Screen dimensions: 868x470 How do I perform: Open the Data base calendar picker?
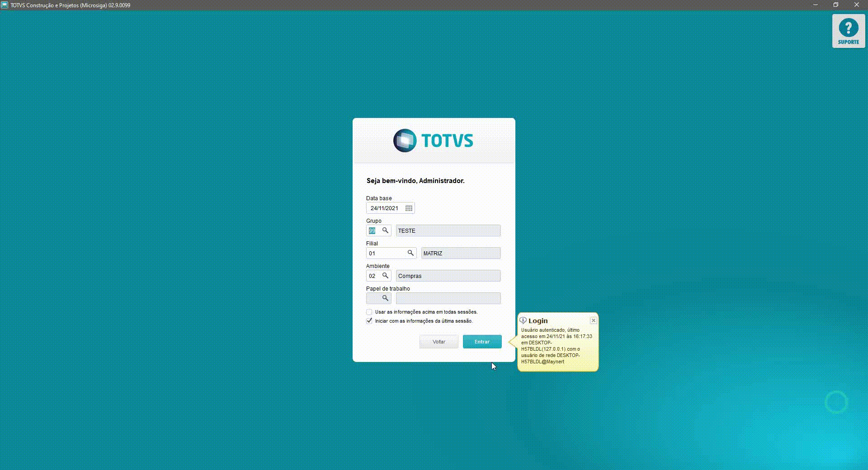pyautogui.click(x=409, y=208)
